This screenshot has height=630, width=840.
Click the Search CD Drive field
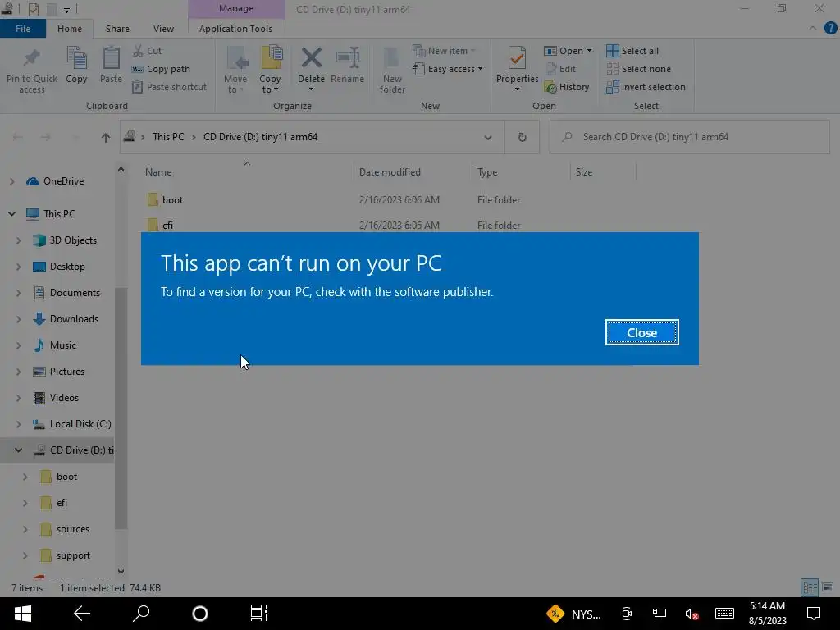(690, 137)
